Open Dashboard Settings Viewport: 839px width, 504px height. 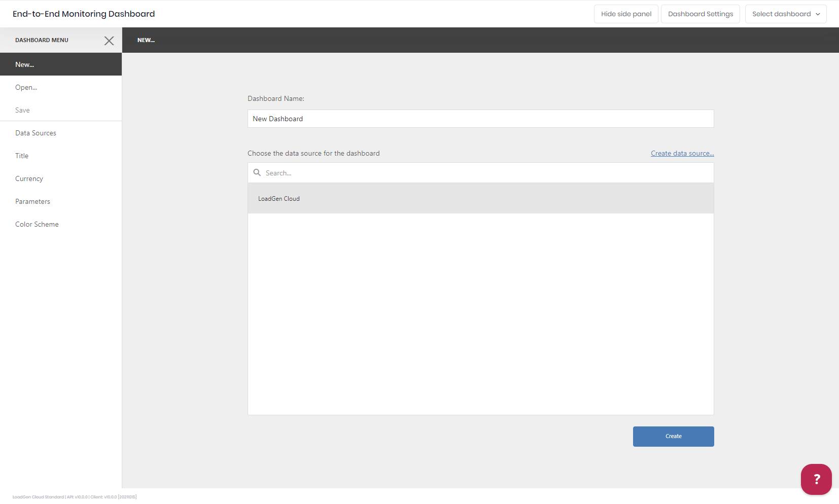[x=701, y=14]
